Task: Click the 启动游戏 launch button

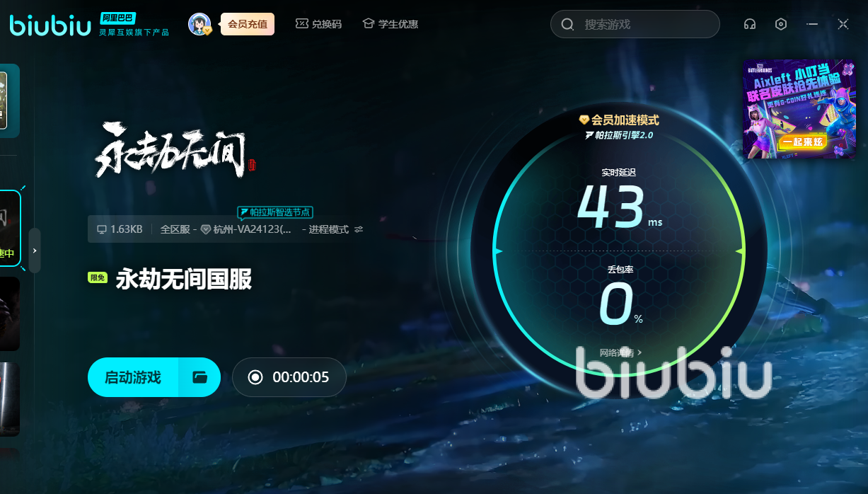Action: pyautogui.click(x=133, y=377)
